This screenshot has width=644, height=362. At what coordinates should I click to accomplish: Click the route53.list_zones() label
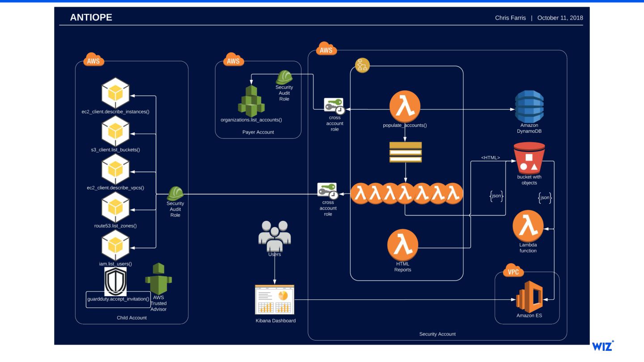(115, 226)
